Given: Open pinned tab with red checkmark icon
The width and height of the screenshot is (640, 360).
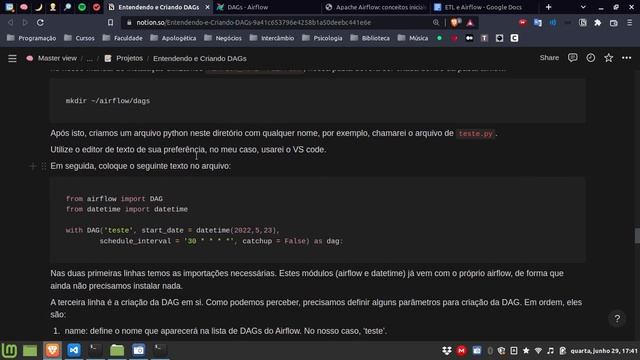Looking at the screenshot, I should [97, 7].
